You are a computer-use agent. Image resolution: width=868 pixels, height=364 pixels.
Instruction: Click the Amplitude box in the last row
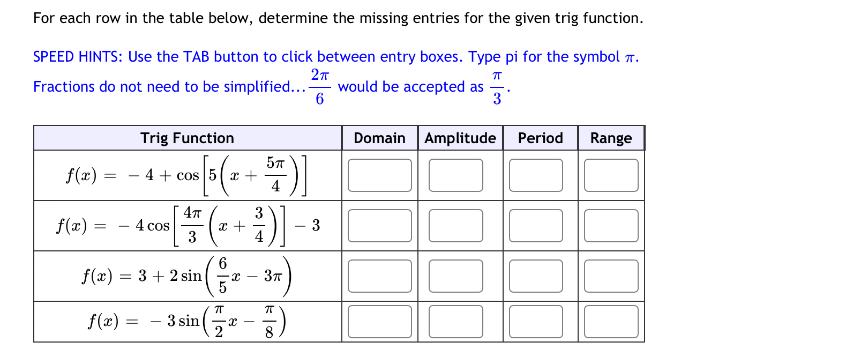pyautogui.click(x=456, y=321)
